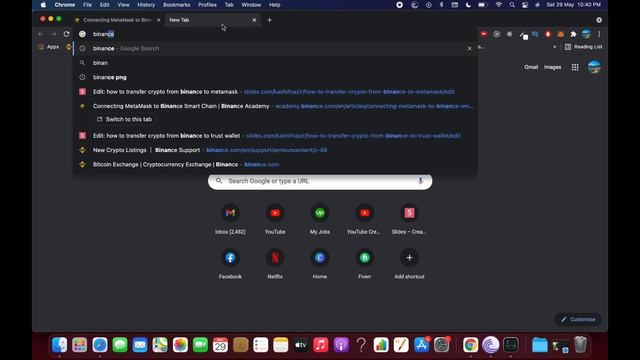Open Chrome from the Dock
Viewport: 640px width, 360px height.
tap(470, 345)
